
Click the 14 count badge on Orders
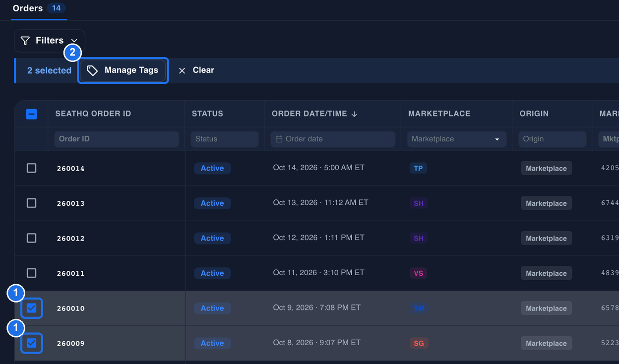pyautogui.click(x=56, y=8)
